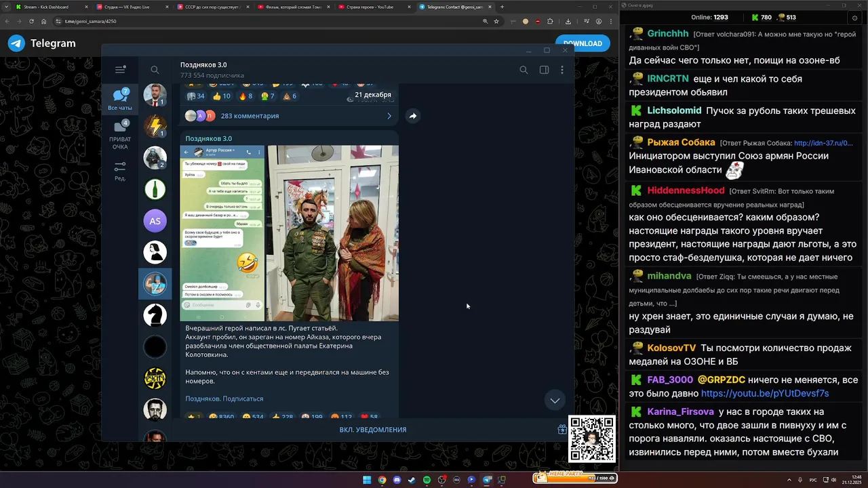
Task: Open the bearded man avatar chat
Action: [155, 409]
